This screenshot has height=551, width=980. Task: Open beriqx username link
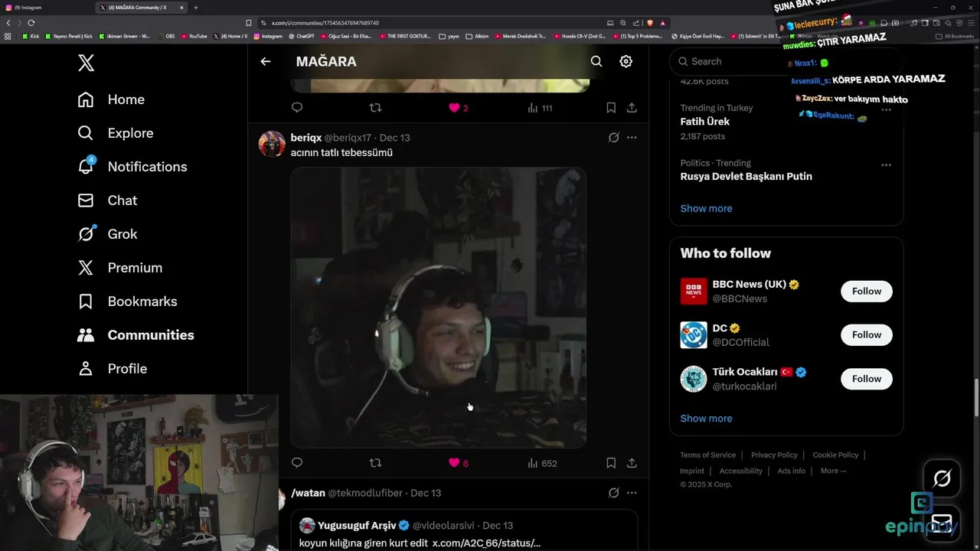(306, 138)
